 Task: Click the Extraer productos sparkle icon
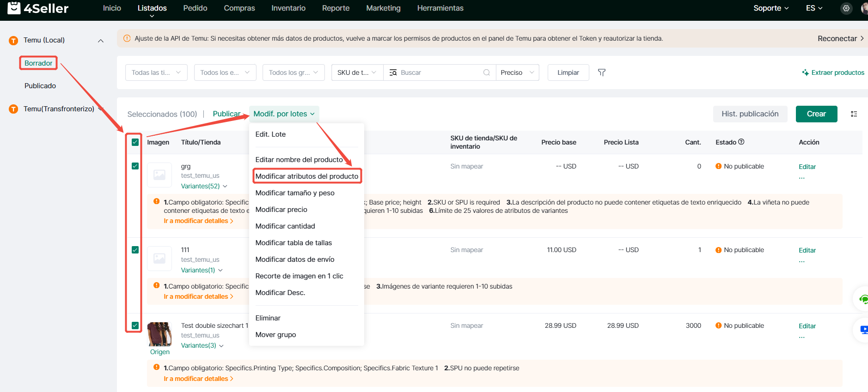[806, 72]
